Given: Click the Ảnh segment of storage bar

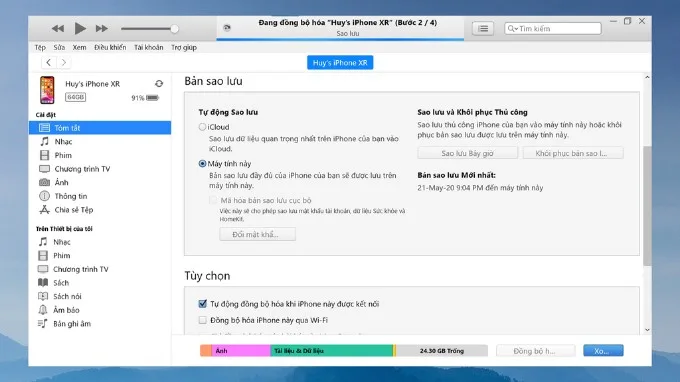Looking at the screenshot, I should (x=241, y=350).
